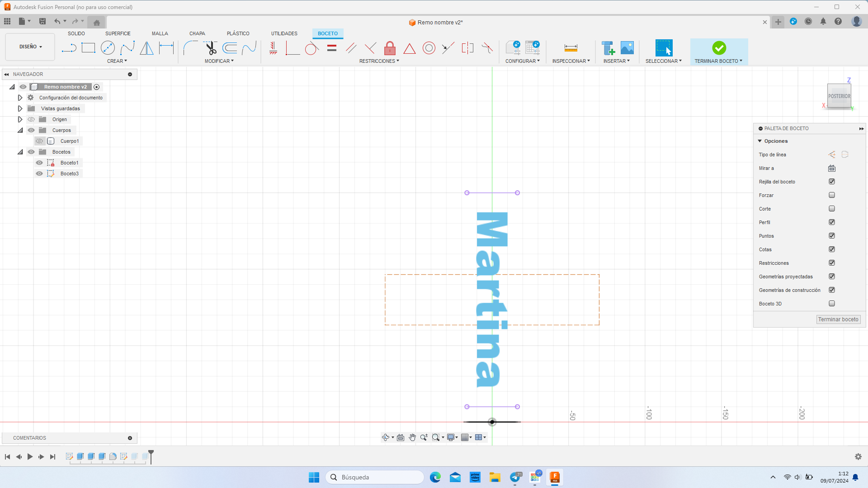This screenshot has width=868, height=488.
Task: Enable the Boceto 3D checkbox
Action: [832, 304]
